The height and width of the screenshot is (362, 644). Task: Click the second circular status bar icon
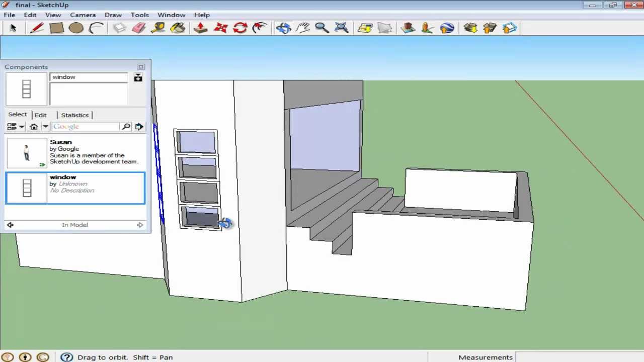coord(25,357)
